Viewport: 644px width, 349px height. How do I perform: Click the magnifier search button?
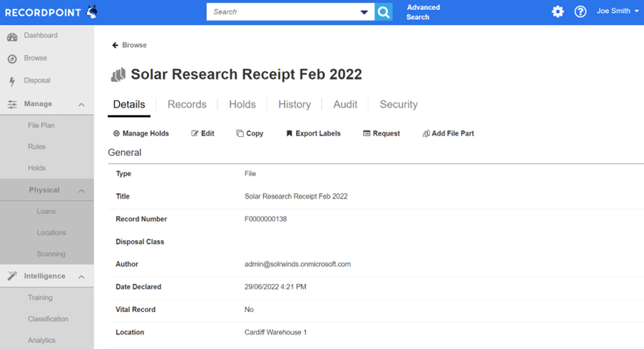[384, 12]
